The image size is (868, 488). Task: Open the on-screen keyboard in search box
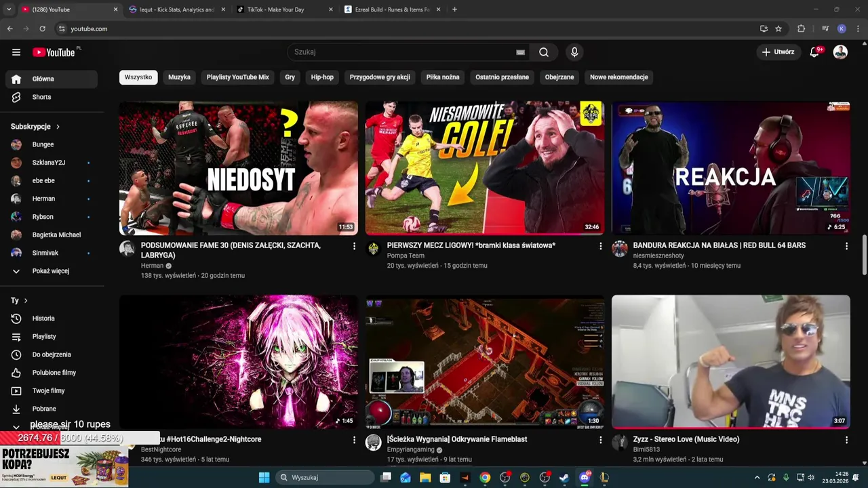click(520, 52)
